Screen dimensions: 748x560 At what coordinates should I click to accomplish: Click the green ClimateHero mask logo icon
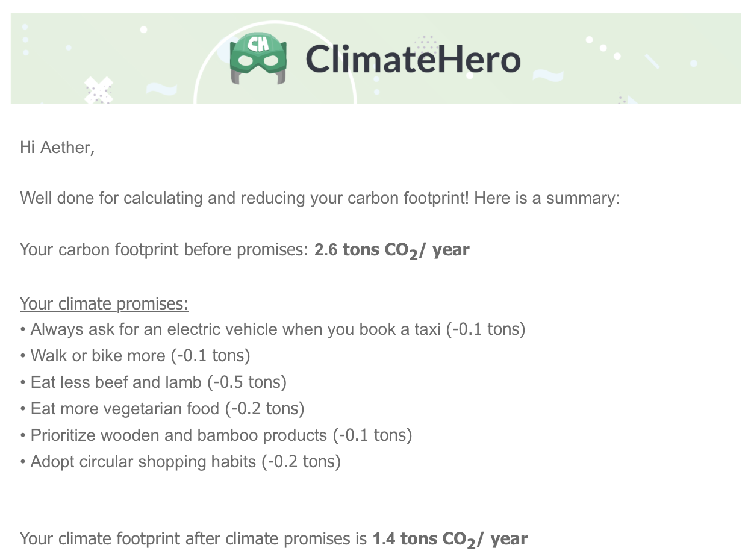point(258,58)
